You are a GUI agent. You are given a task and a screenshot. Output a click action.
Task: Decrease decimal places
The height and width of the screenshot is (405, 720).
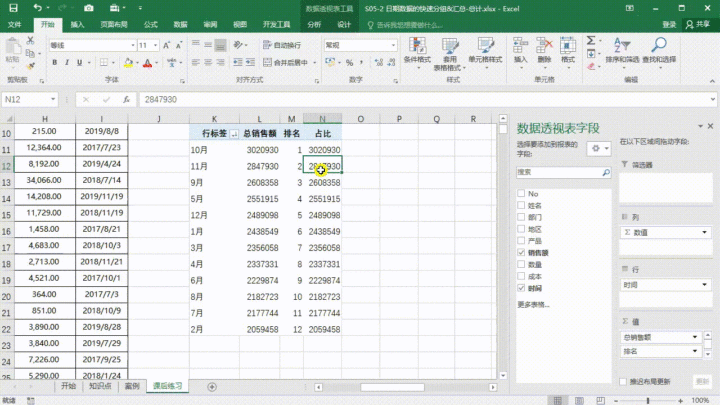pos(391,62)
